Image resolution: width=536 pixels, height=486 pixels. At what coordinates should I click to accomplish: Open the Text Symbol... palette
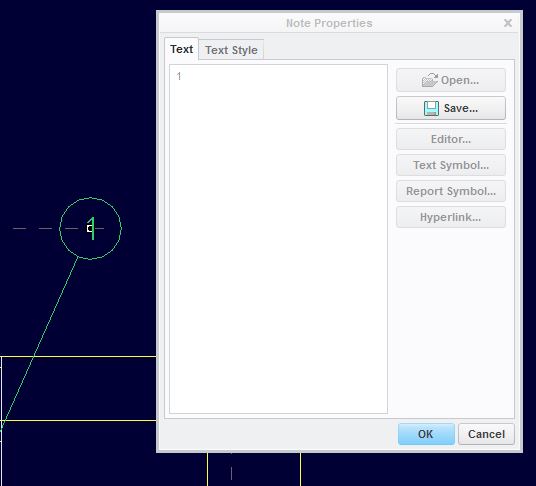point(451,165)
